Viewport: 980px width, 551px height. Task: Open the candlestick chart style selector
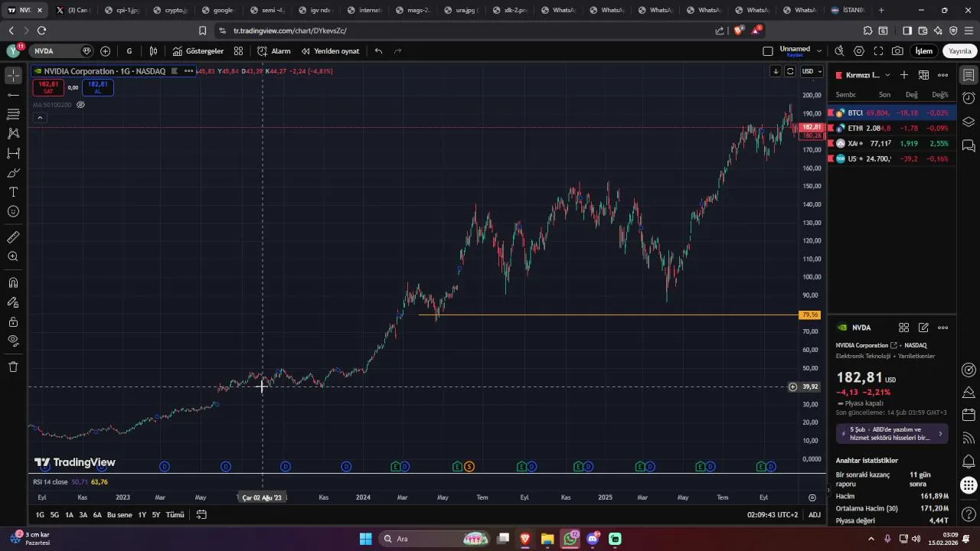(153, 51)
